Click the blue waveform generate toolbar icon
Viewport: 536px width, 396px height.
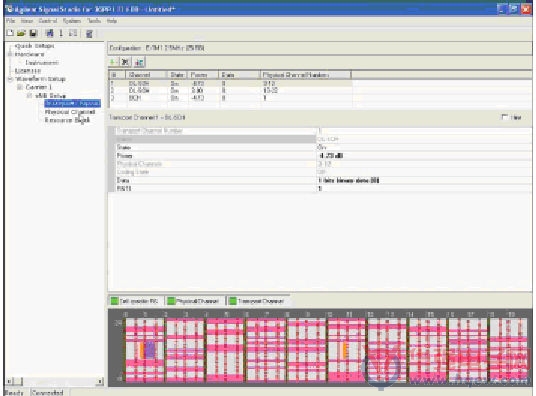[x=50, y=33]
